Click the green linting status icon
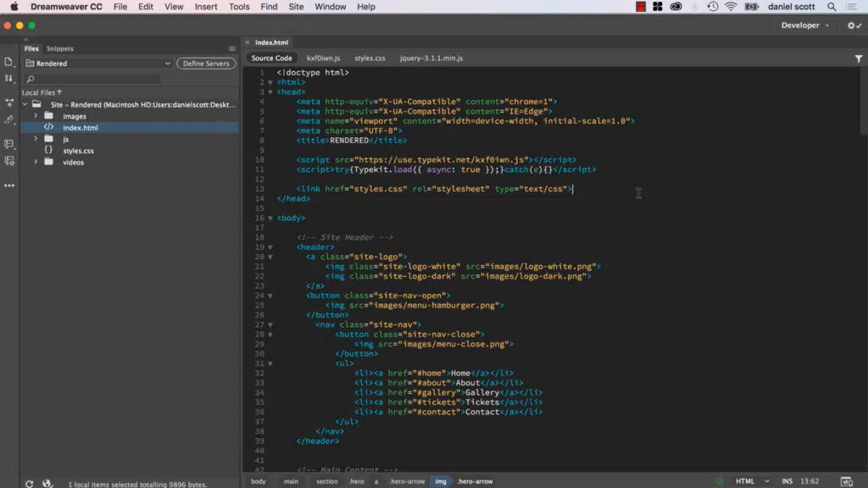Image resolution: width=868 pixels, height=488 pixels. pos(719,481)
